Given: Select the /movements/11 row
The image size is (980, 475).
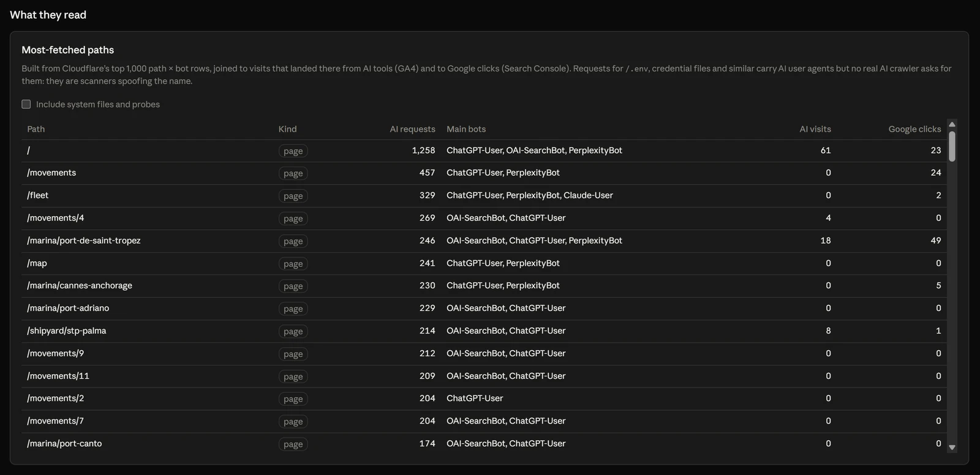Looking at the screenshot, I should coord(484,376).
